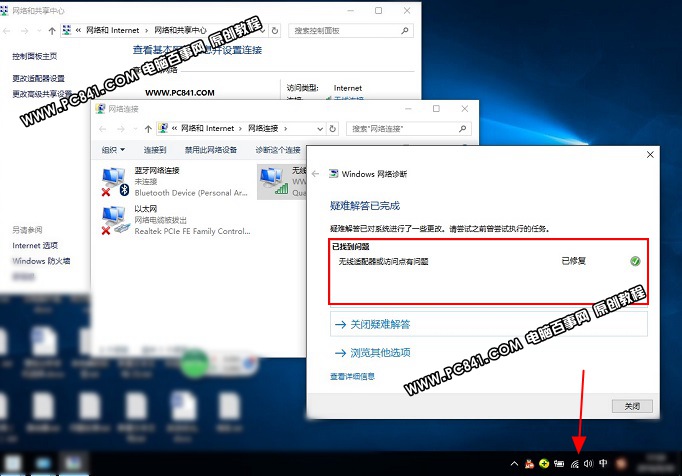Screen dimensions: 682x476
Task: Go up one level in 网络连接 window
Action: click(148, 129)
